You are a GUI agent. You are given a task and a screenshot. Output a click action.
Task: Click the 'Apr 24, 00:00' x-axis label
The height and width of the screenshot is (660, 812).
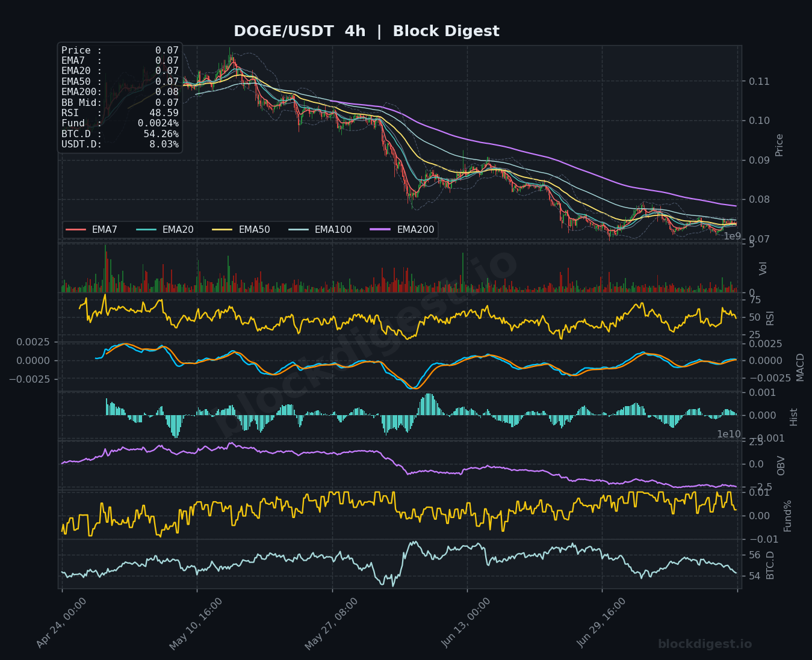tap(61, 623)
